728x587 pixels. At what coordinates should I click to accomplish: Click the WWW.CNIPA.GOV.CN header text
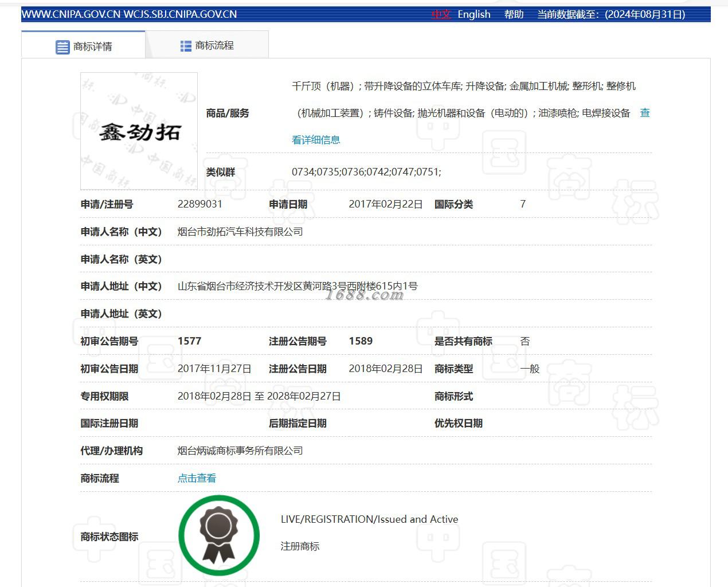(x=71, y=14)
